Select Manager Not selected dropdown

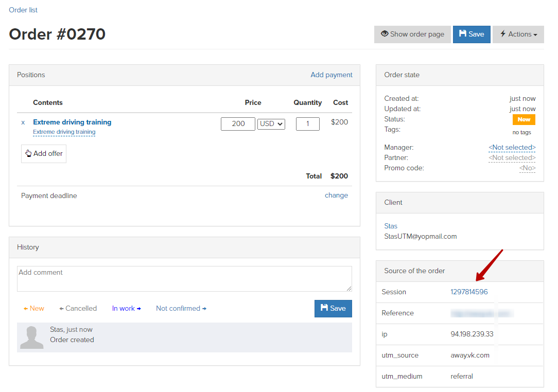(x=512, y=148)
